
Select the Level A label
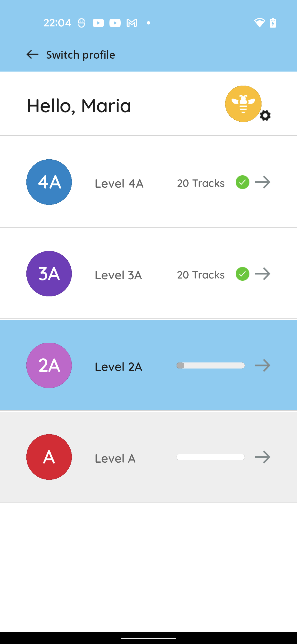pos(115,459)
